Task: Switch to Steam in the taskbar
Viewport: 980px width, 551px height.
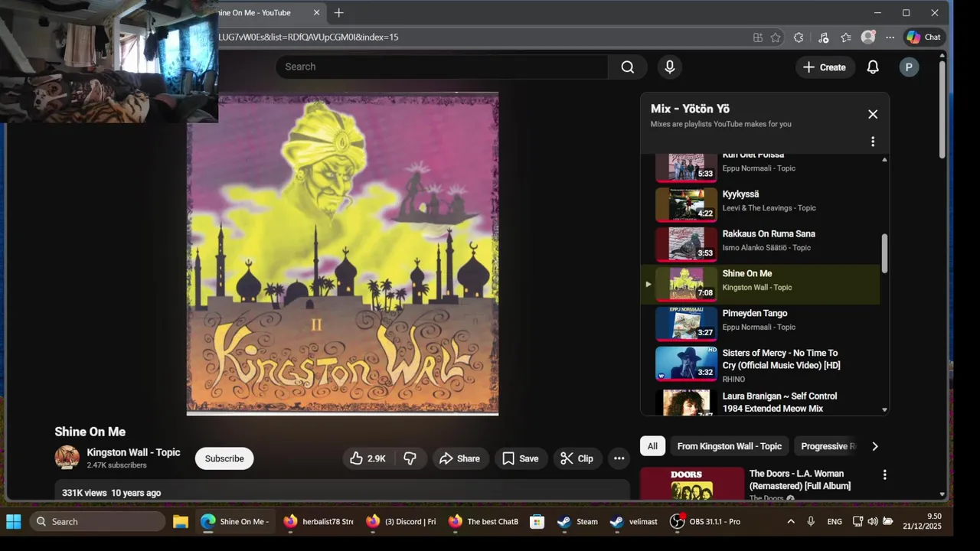Action: (578, 522)
